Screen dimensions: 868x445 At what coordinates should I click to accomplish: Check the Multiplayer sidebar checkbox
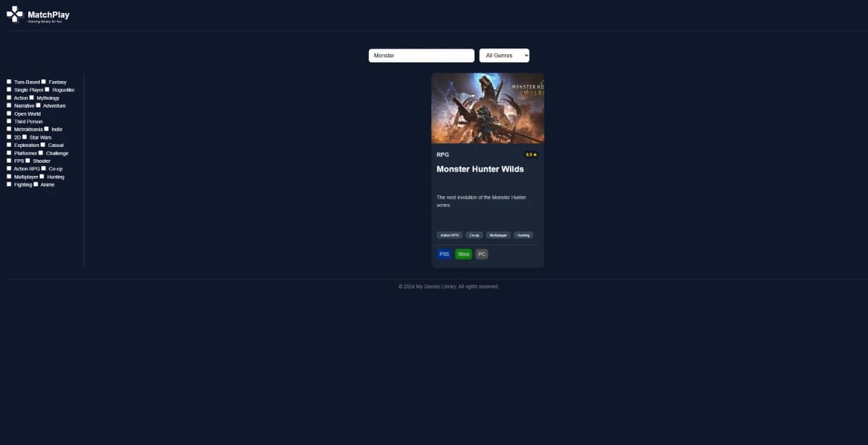(x=9, y=177)
